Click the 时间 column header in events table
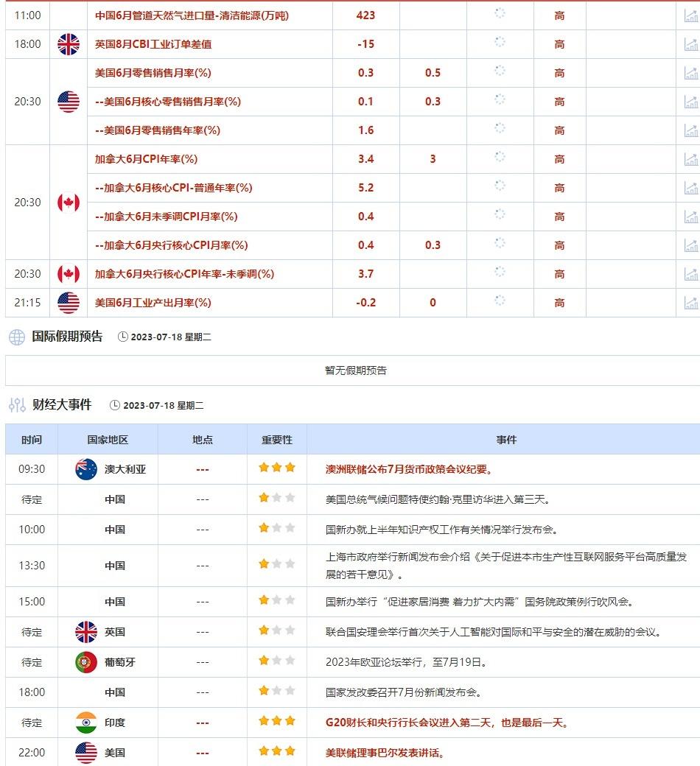 (32, 440)
